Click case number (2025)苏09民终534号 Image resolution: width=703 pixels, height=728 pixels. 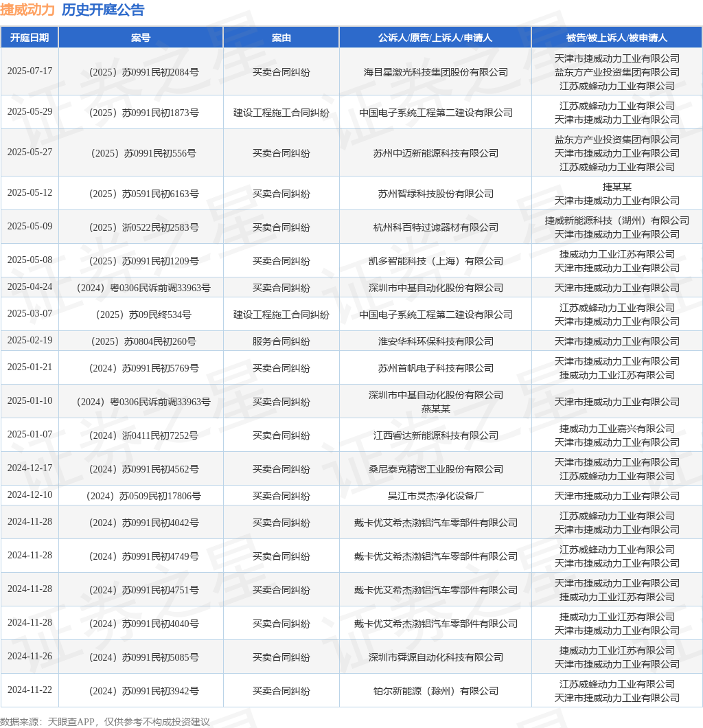click(144, 315)
